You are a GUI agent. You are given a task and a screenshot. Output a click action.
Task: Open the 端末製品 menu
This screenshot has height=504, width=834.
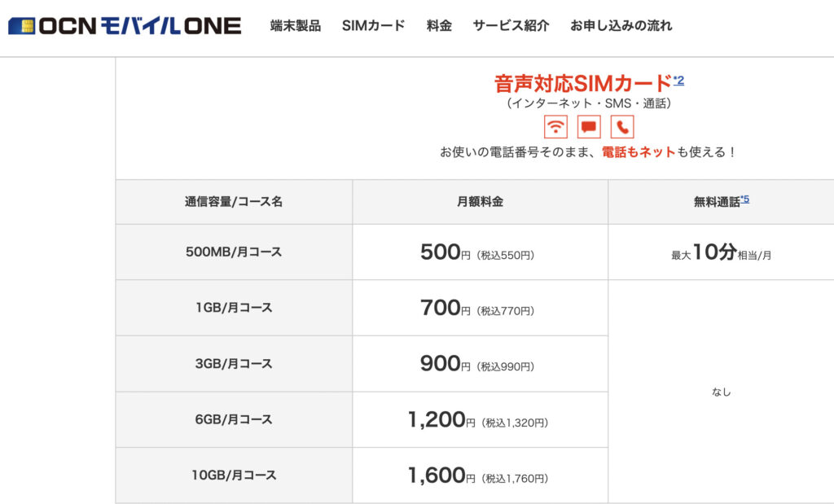coord(295,25)
